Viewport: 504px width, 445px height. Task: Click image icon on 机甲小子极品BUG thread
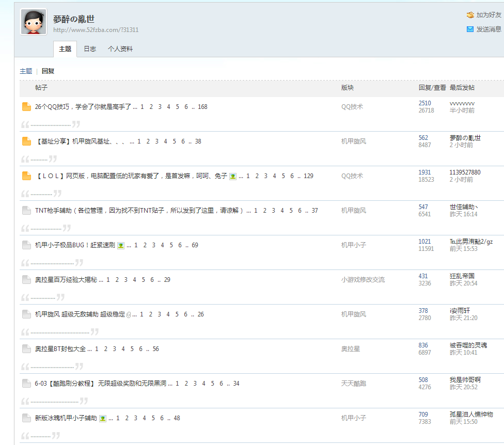coord(121,246)
